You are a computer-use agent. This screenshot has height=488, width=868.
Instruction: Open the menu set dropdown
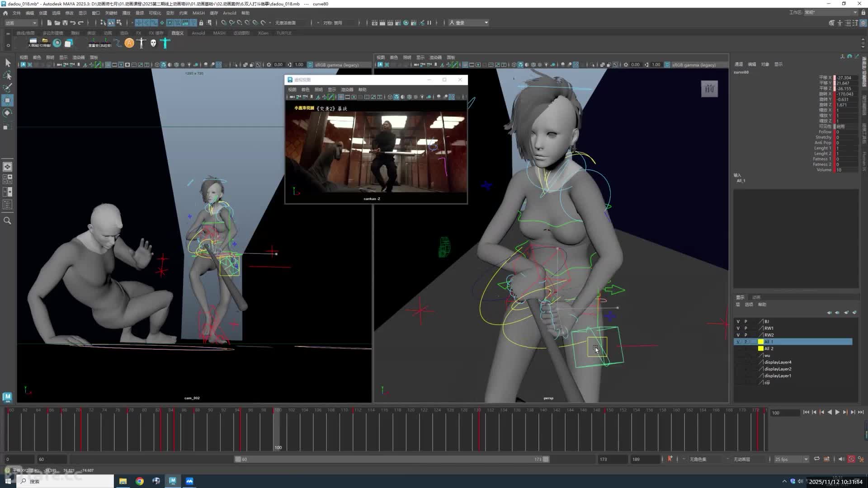tap(21, 23)
